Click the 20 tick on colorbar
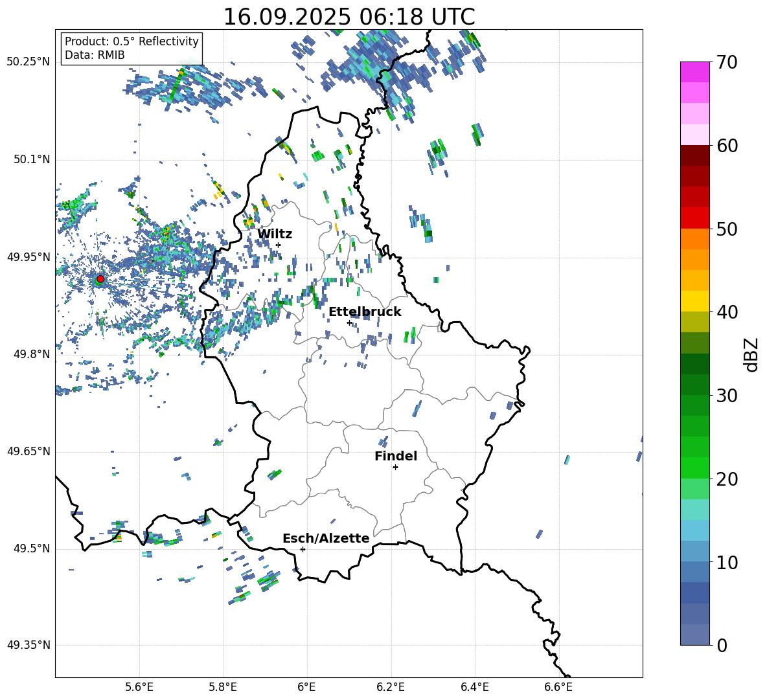Screen dimensions: 767x700 (727, 479)
